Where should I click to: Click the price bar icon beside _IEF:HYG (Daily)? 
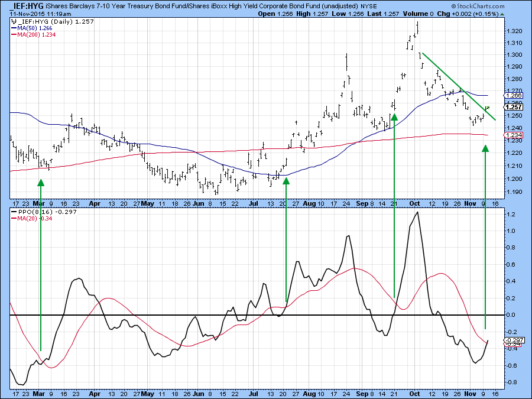[x=14, y=21]
